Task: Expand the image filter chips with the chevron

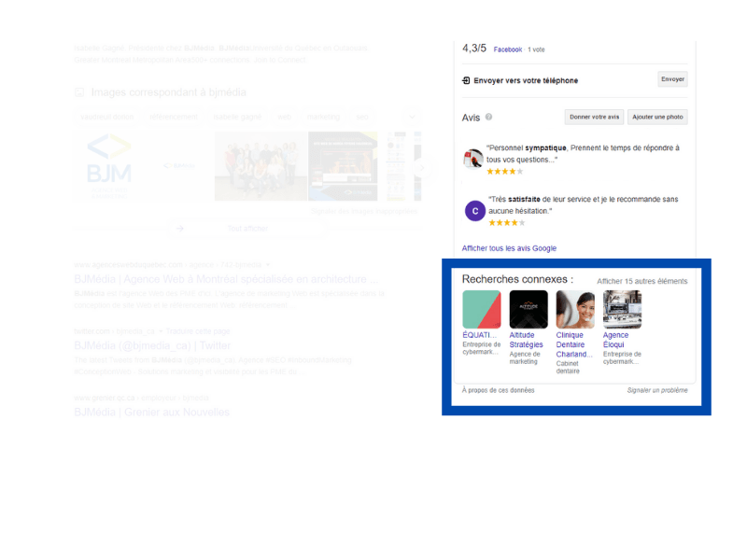Action: point(412,117)
